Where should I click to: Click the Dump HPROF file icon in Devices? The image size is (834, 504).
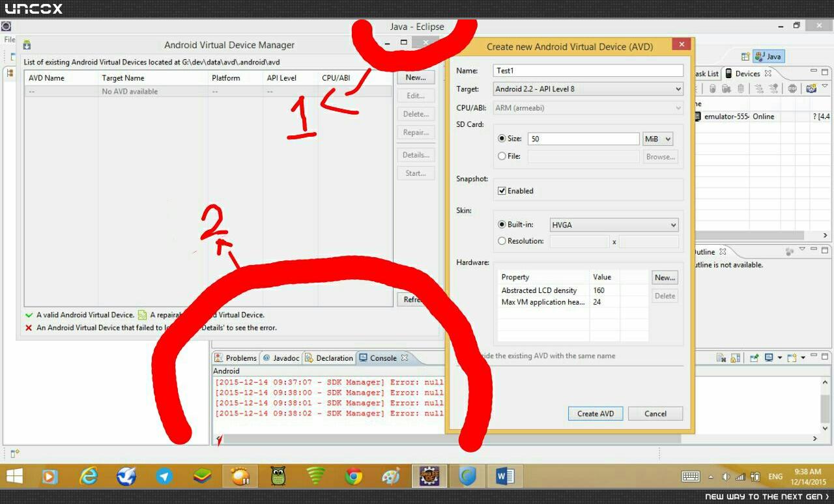(x=726, y=89)
